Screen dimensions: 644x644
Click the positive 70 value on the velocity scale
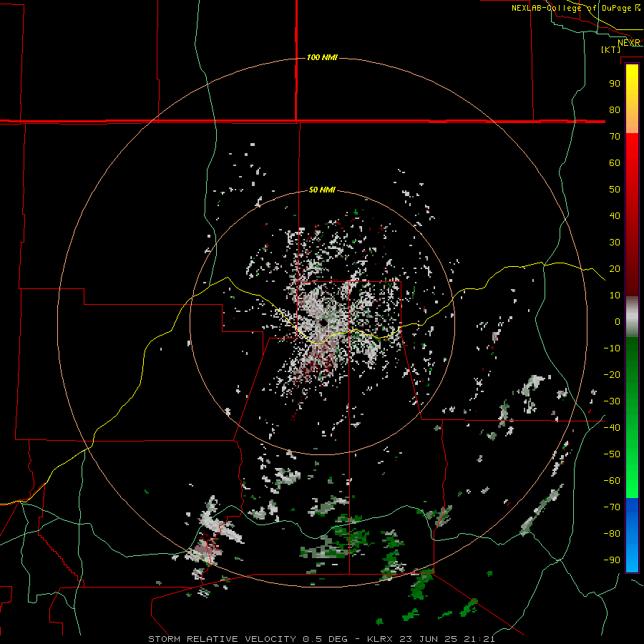coord(615,137)
